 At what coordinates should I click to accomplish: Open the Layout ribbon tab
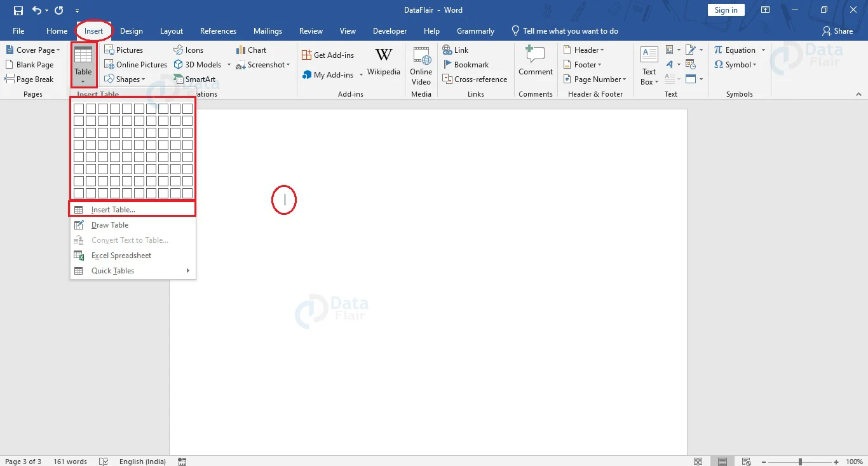(x=172, y=31)
